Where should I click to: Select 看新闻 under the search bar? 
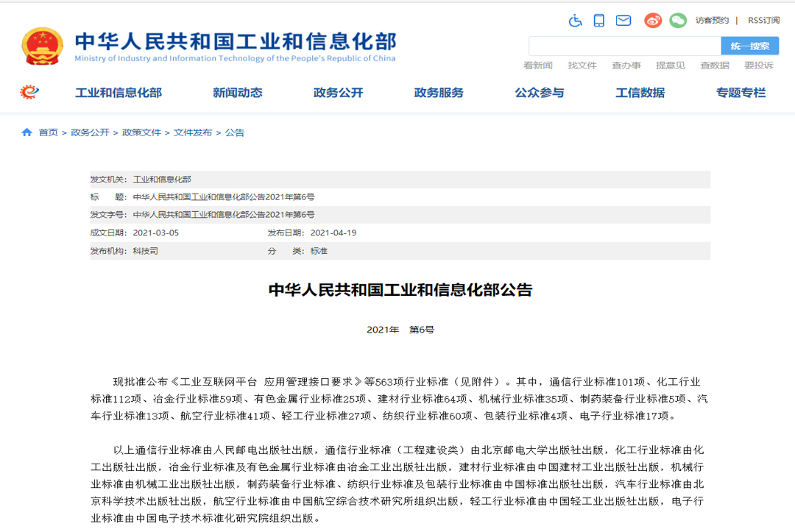point(537,65)
